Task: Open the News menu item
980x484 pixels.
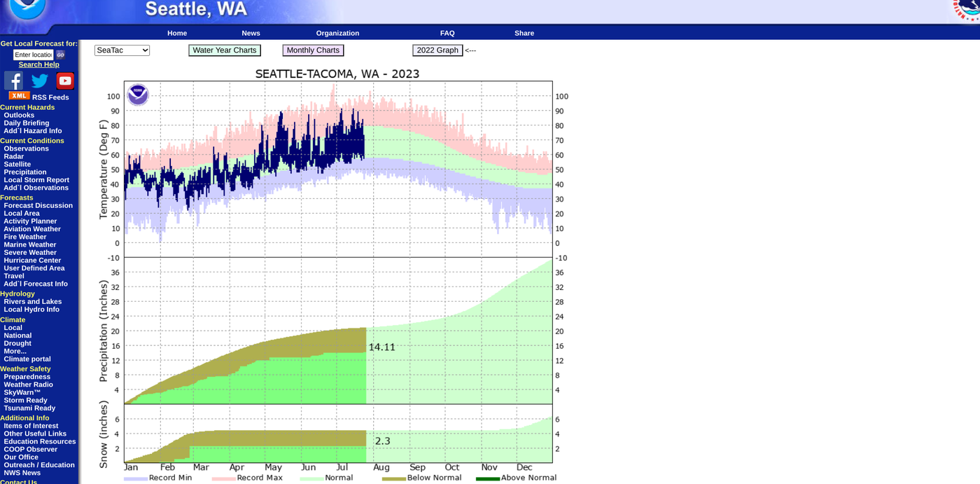Action: tap(251, 33)
